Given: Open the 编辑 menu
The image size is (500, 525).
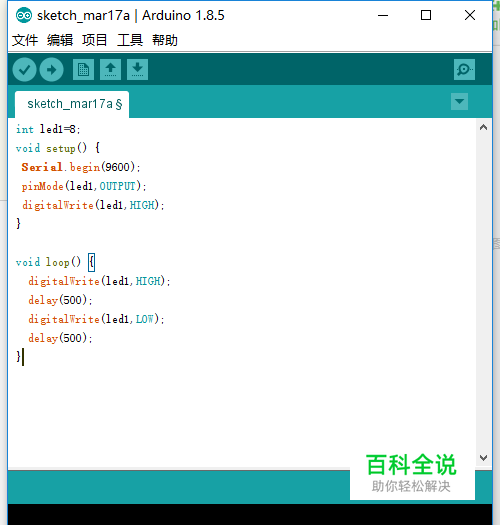Looking at the screenshot, I should pos(60,40).
